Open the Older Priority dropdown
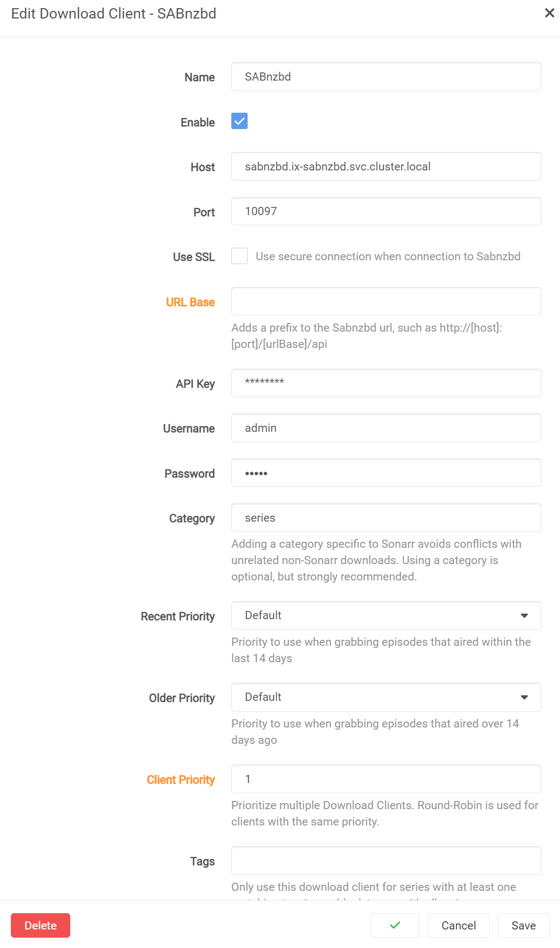Image resolution: width=560 pixels, height=948 pixels. tap(386, 697)
